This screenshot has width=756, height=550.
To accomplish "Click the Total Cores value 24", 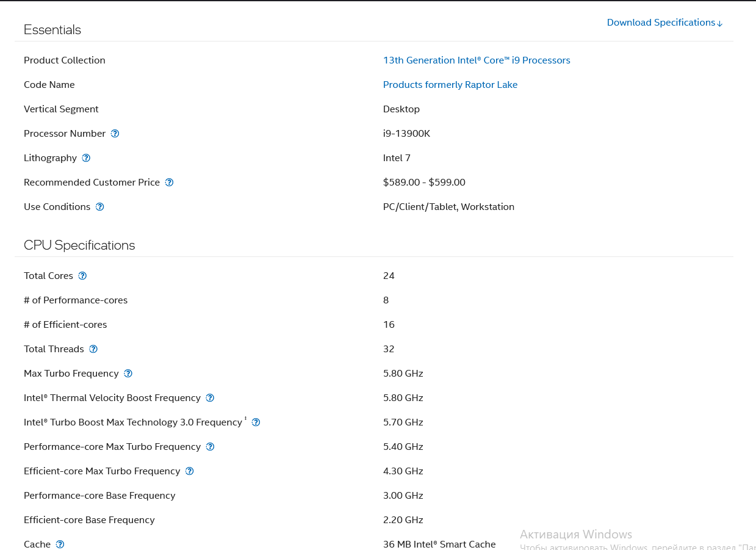I will point(389,276).
